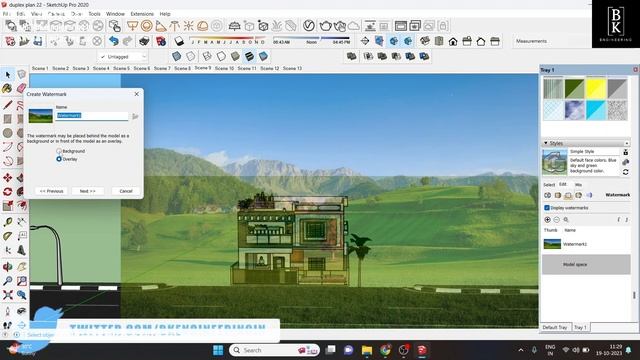Open the Untagged tag dropdown

[122, 57]
